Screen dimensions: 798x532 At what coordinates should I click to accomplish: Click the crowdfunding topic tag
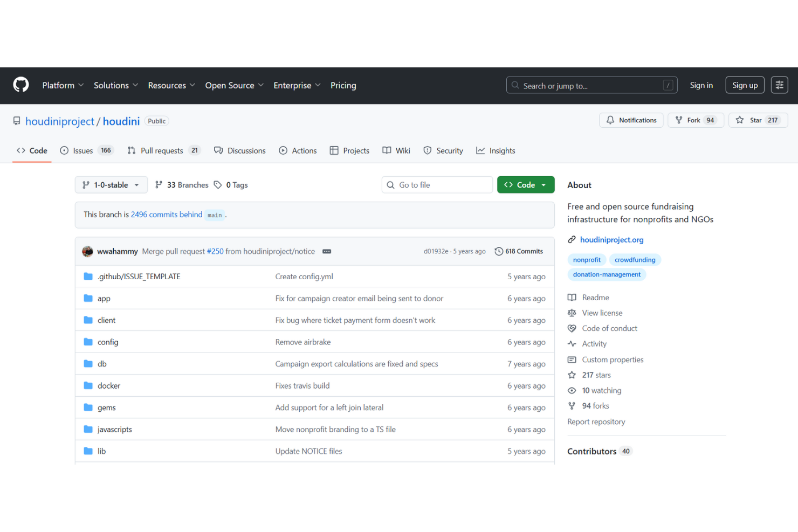click(635, 260)
